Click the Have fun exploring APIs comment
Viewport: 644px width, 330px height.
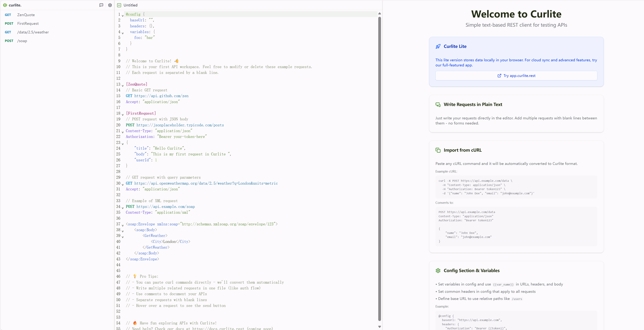tap(171, 323)
